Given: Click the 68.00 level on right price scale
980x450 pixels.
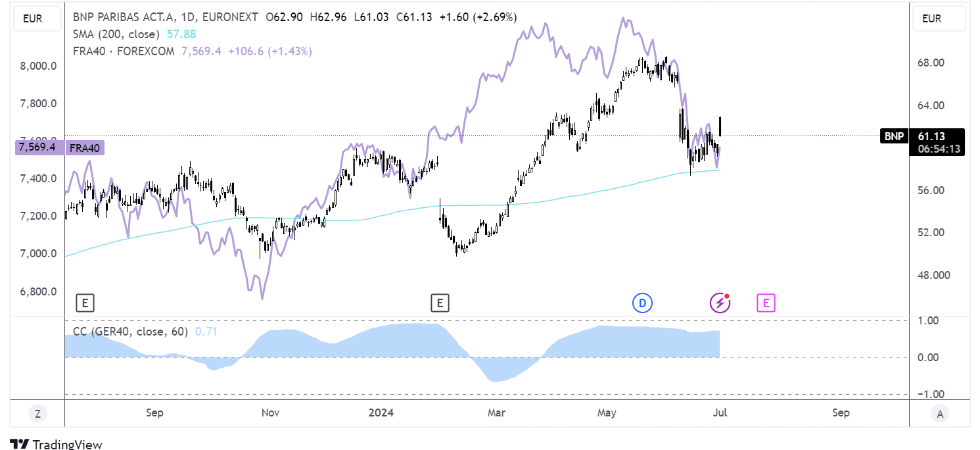Looking at the screenshot, I should (x=931, y=63).
